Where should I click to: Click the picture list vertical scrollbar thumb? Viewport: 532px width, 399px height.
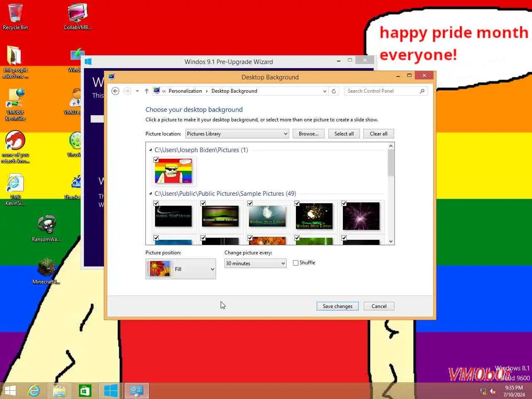coord(391,163)
